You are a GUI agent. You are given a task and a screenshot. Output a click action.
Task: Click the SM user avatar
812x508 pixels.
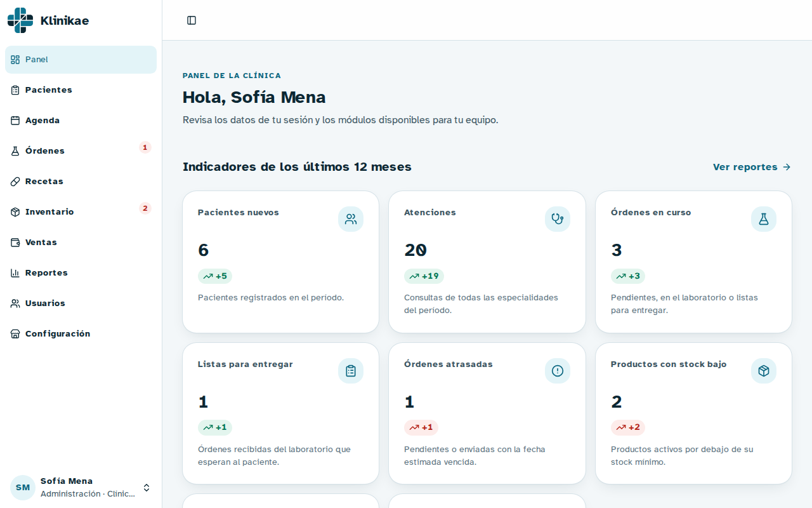(x=23, y=488)
